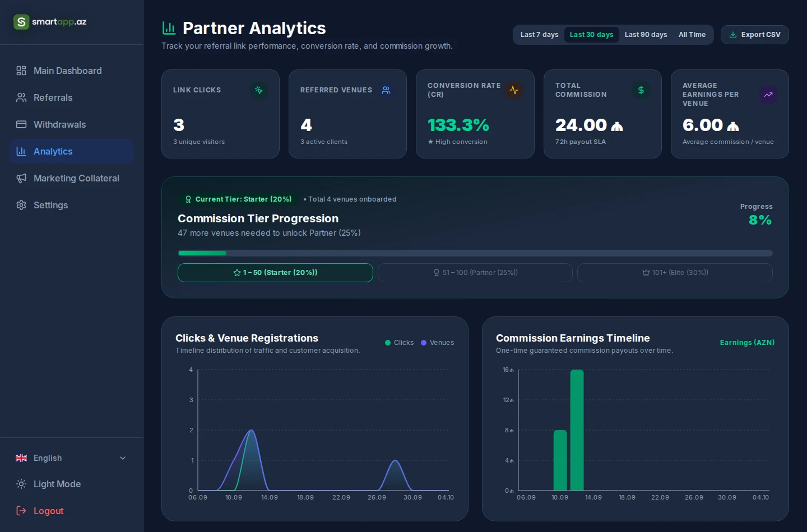Click the crown icon in Elite tier
This screenshot has height=532, width=807.
pyautogui.click(x=646, y=273)
